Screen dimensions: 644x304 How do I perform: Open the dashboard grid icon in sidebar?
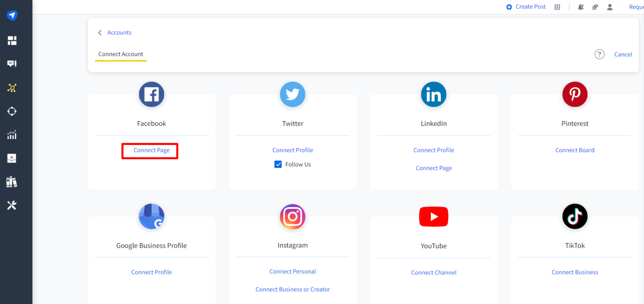[x=12, y=41]
